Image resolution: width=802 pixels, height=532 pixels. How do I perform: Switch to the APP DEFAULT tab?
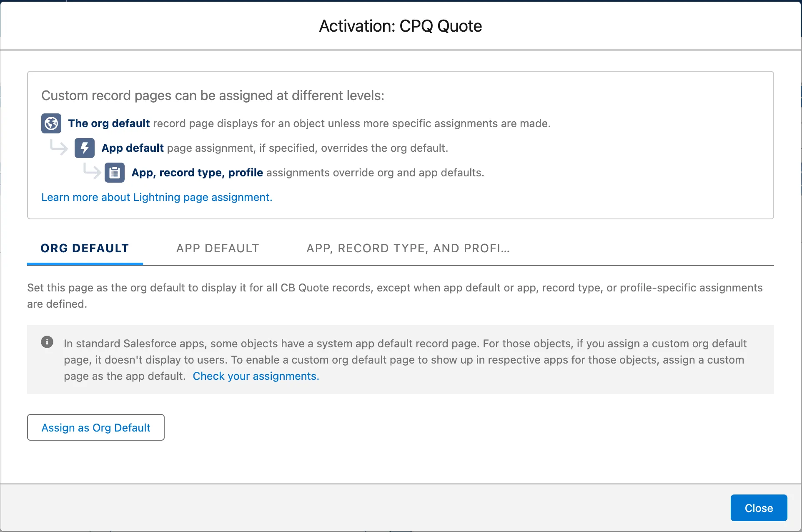217,248
